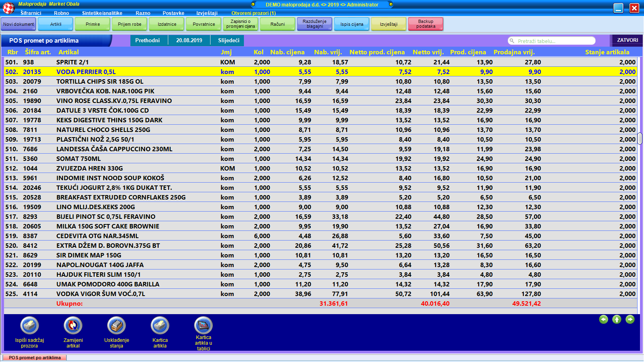Click the green up arrow icon
Viewport: 644px width, 362px height.
tap(617, 319)
